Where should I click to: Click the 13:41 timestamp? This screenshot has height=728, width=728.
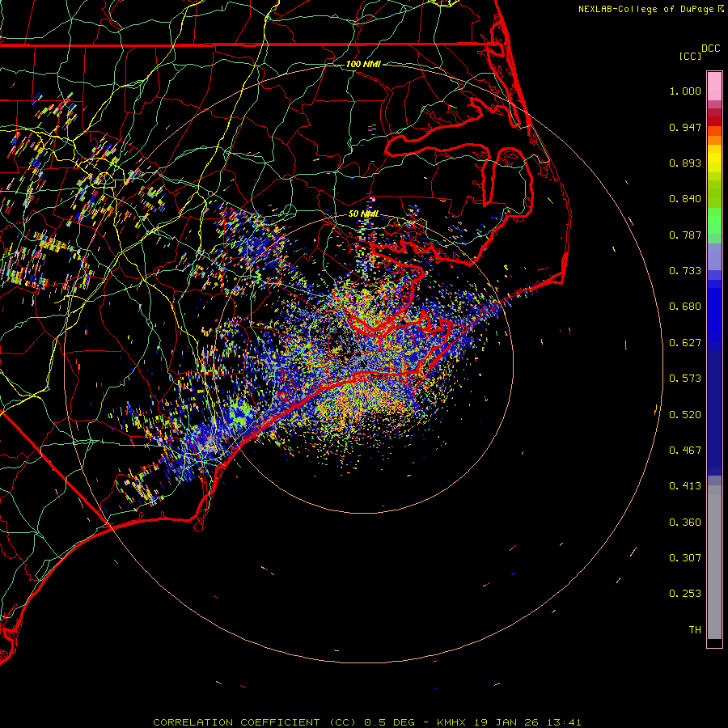[563, 722]
